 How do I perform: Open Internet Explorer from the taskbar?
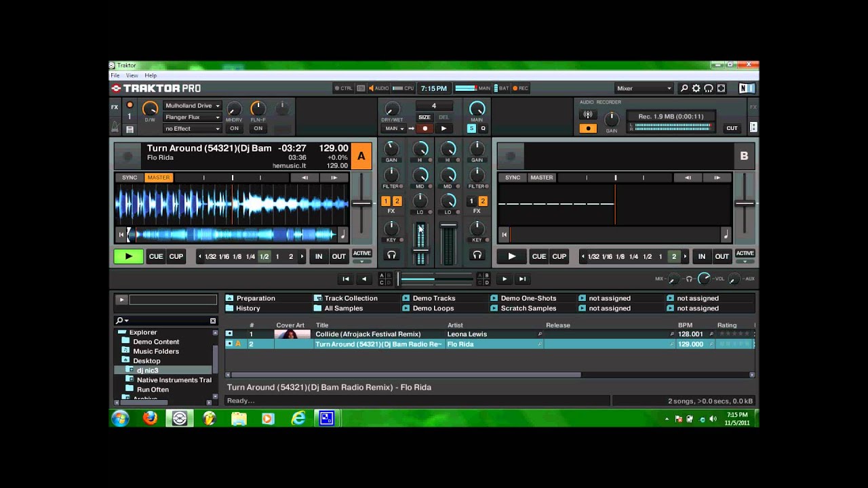click(298, 418)
